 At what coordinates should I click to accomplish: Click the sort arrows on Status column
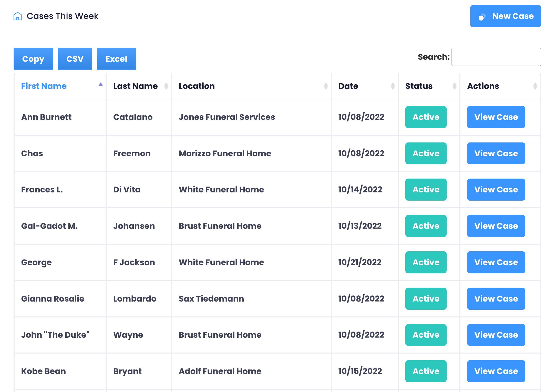point(454,86)
